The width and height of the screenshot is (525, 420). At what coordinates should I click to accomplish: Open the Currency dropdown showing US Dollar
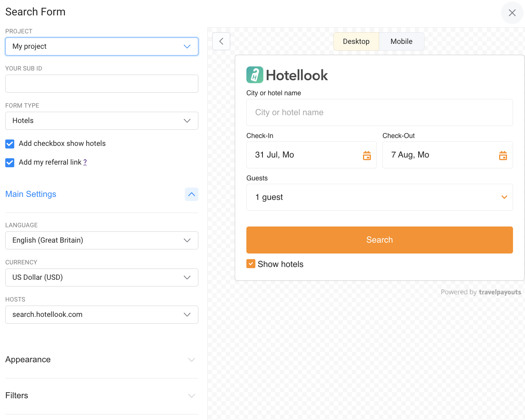click(102, 277)
